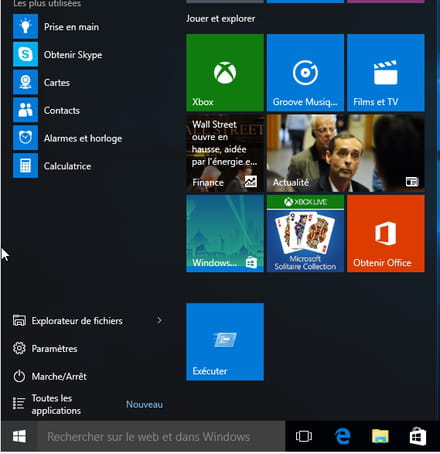Open the Store icon in the taskbar
440x454 pixels.
click(x=418, y=436)
